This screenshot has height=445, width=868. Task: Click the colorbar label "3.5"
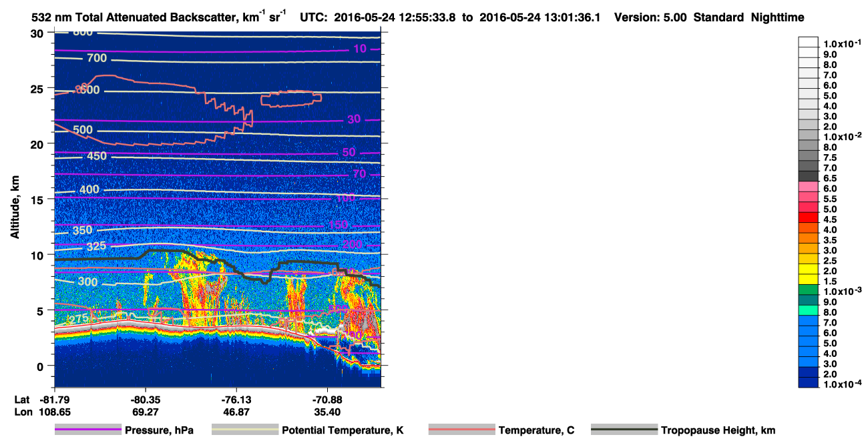point(830,240)
